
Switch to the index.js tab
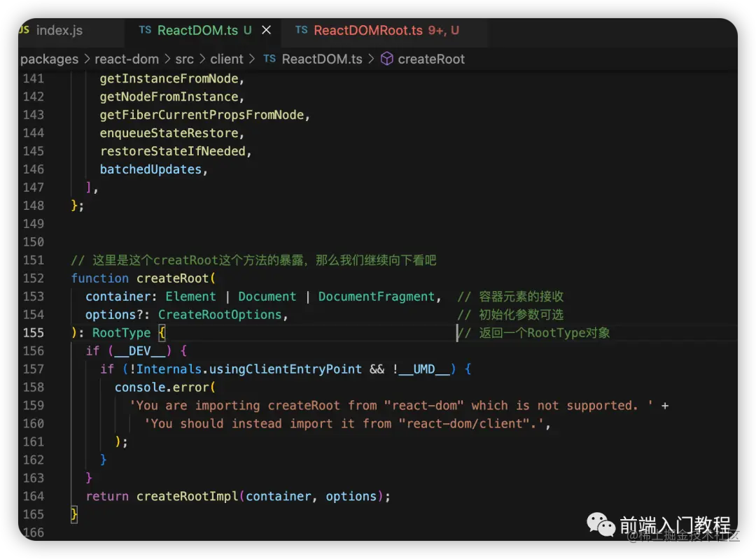point(59,30)
